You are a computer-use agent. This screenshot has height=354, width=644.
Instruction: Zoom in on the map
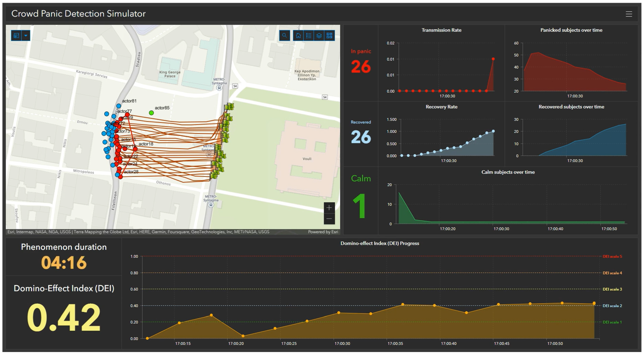tap(329, 208)
